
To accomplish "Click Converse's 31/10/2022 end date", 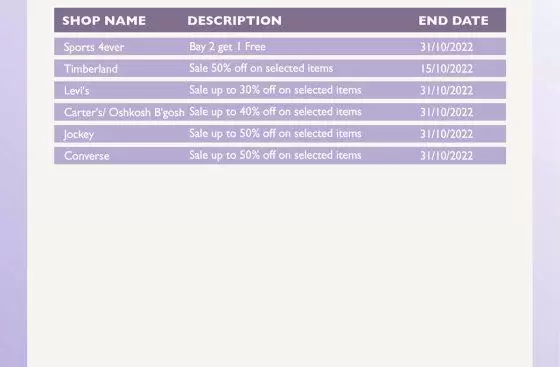I will coord(446,156).
